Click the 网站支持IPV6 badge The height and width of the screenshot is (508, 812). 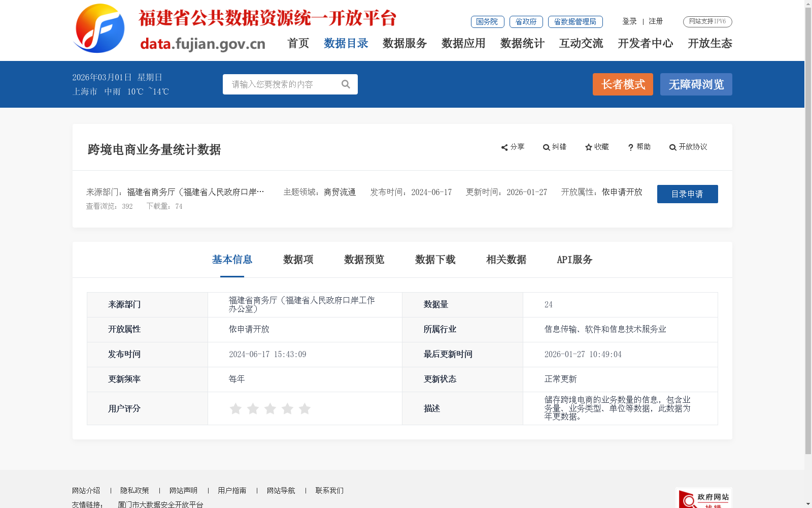pos(707,21)
